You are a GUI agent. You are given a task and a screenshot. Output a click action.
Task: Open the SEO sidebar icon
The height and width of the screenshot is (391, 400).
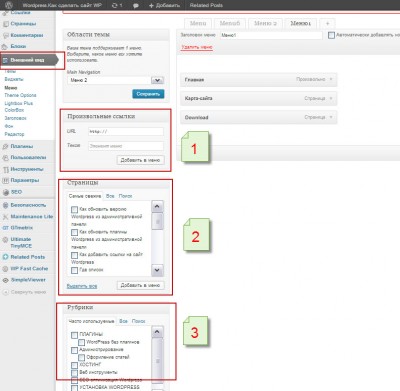click(5, 192)
